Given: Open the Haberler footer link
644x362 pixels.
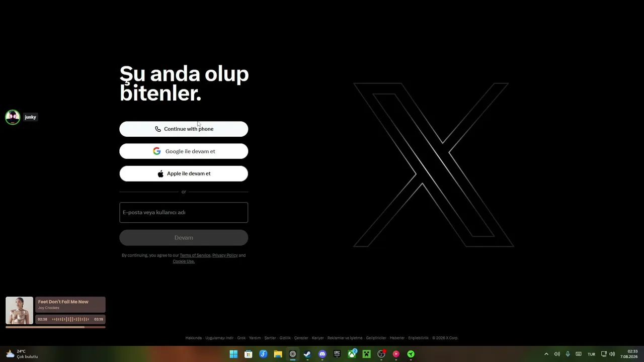Looking at the screenshot, I should pyautogui.click(x=397, y=338).
